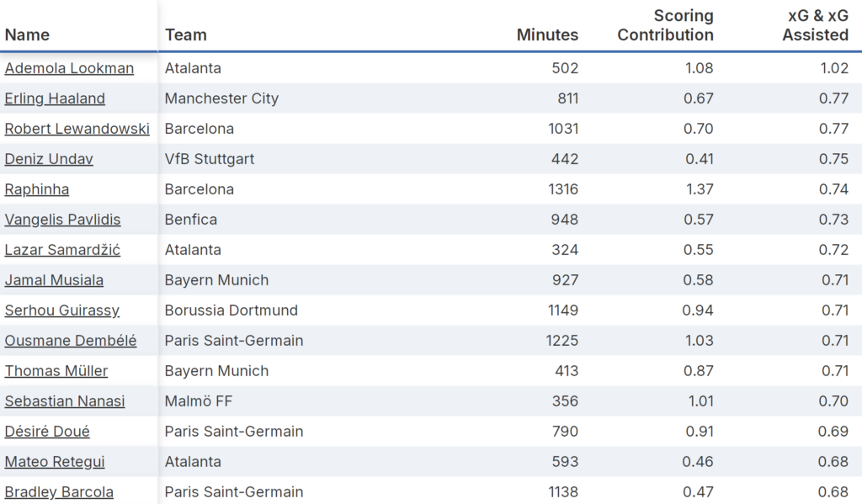Screen dimensions: 862x504
Task: Open Lazar Samardžić's player page
Action: (x=62, y=250)
